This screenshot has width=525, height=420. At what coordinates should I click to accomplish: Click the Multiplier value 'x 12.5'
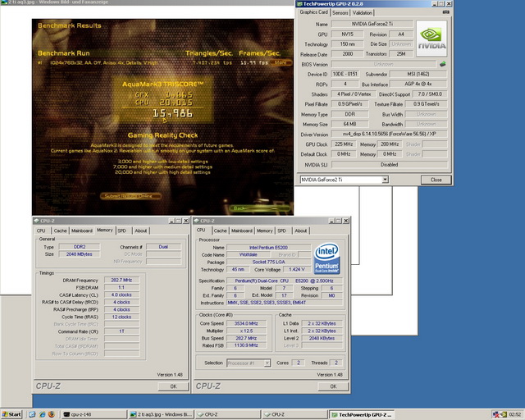[246, 331]
